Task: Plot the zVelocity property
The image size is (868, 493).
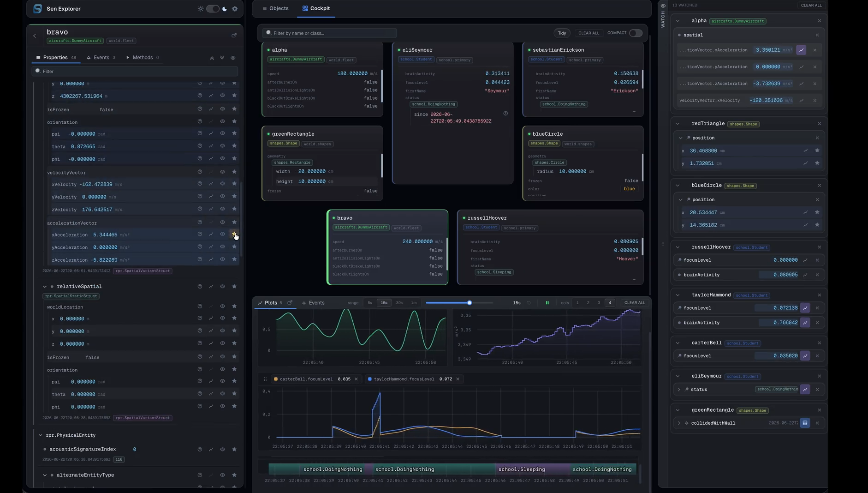Action: 211,209
